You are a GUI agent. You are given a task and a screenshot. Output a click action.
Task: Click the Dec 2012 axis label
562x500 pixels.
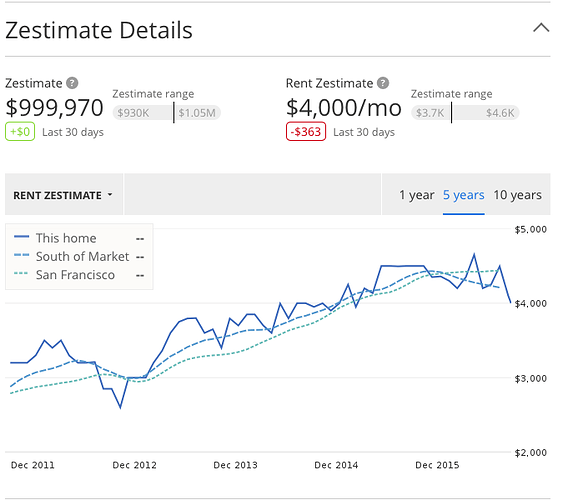coord(134,465)
